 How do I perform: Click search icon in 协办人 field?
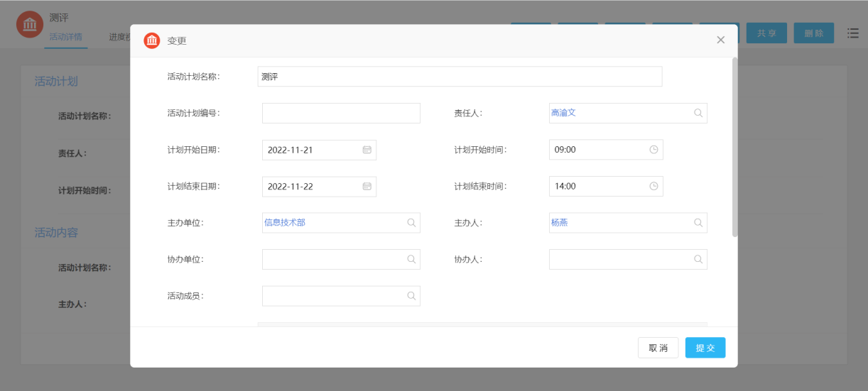(698, 260)
